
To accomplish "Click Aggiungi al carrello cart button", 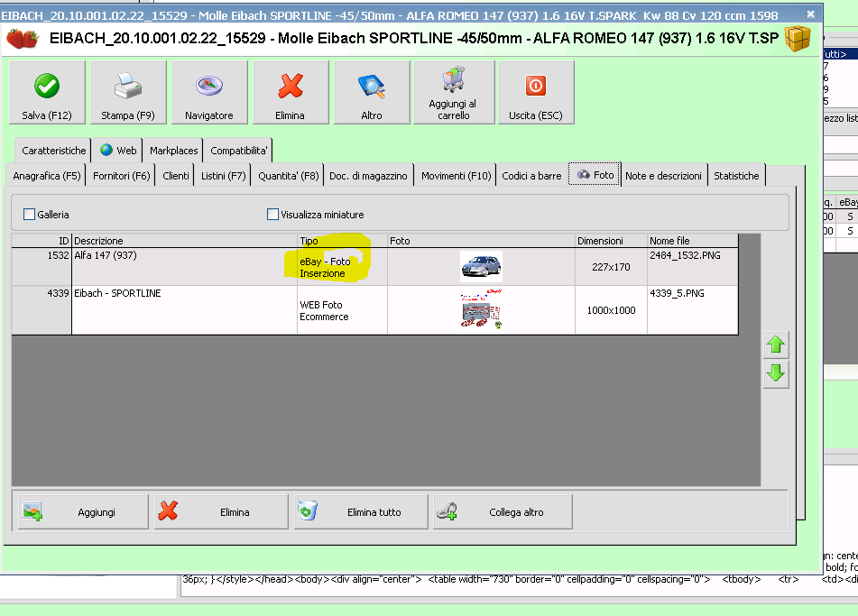I will 454,93.
